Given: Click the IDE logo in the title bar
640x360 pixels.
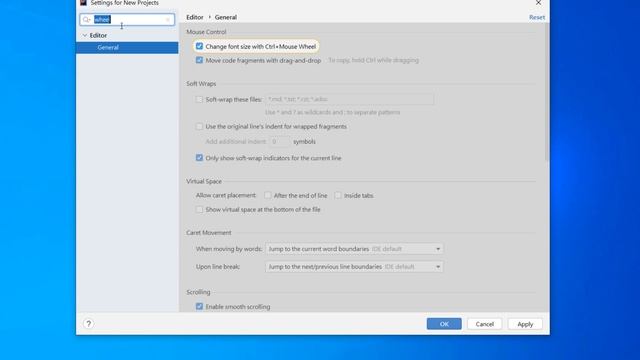Looking at the screenshot, I should (83, 2).
